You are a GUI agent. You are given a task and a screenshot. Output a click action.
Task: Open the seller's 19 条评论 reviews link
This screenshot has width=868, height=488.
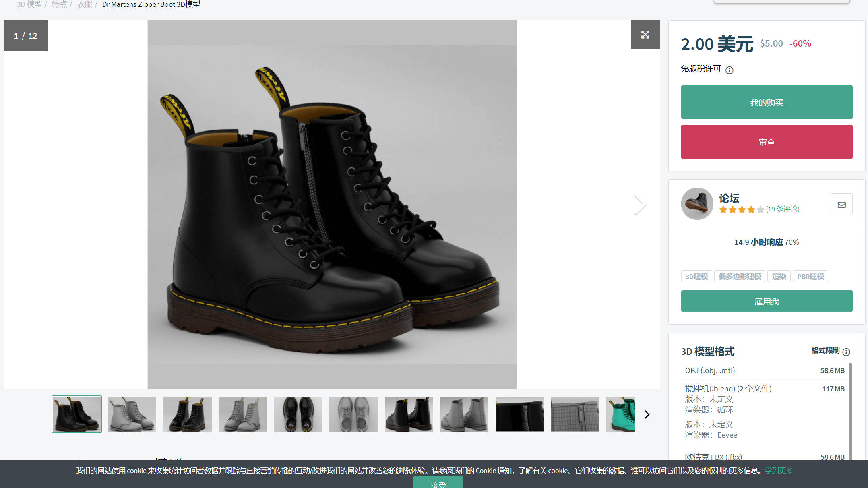(782, 209)
